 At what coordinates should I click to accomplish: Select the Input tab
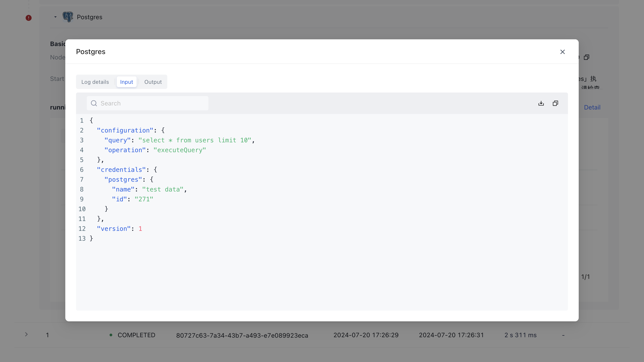click(127, 82)
